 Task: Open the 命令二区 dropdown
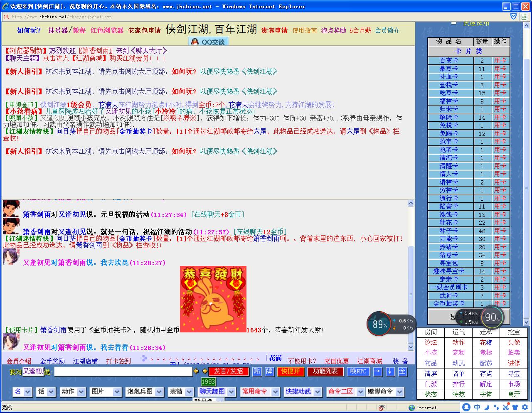point(345,391)
